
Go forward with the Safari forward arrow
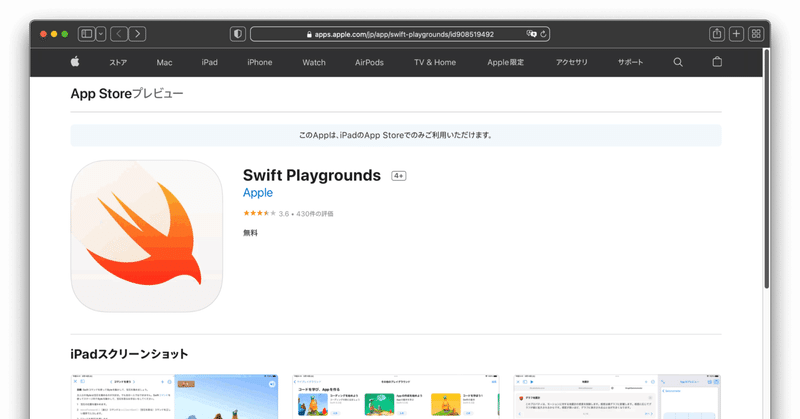coord(137,34)
